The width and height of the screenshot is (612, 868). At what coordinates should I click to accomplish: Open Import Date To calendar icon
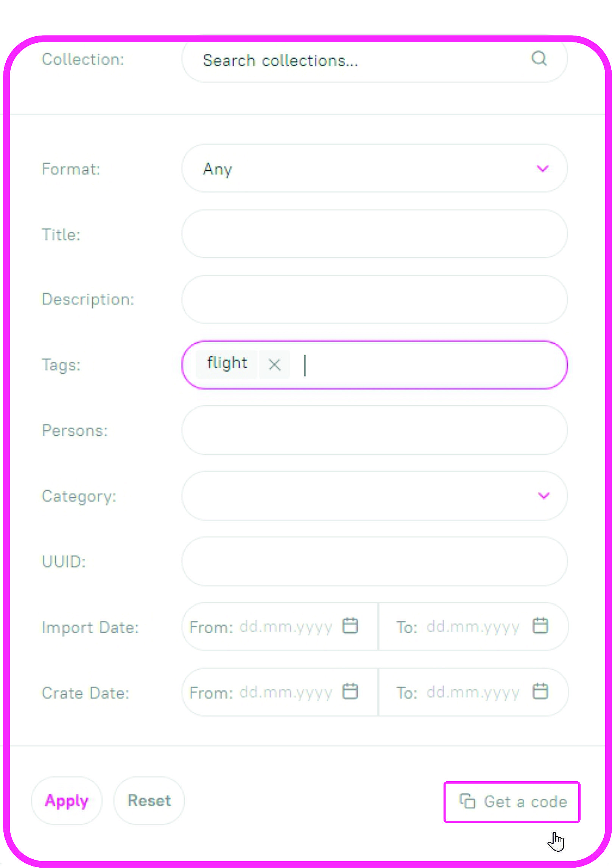pos(540,625)
